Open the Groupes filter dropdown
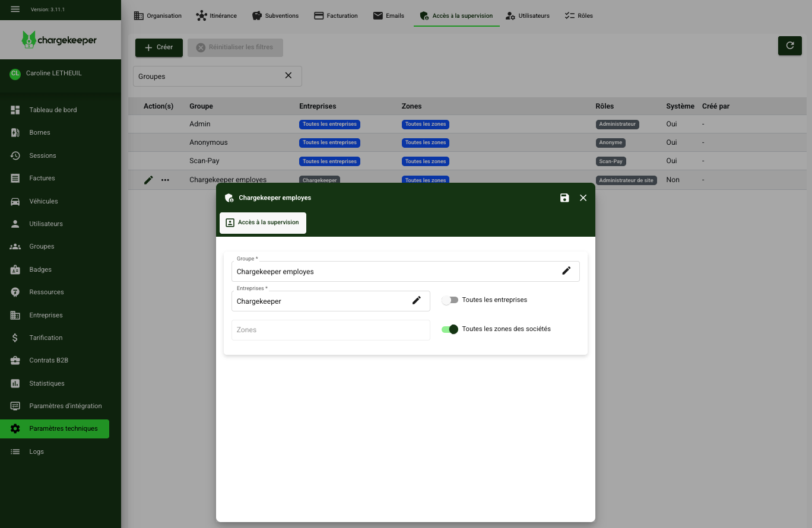 pos(208,77)
